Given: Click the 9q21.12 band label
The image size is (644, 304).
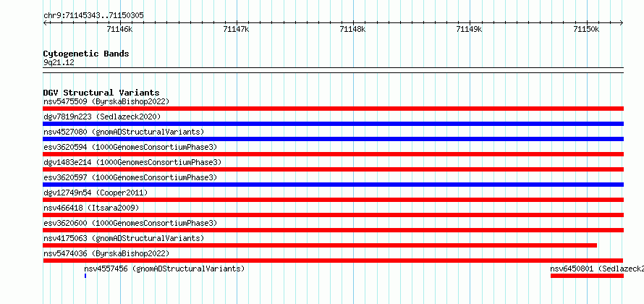Looking at the screenshot, I should click(59, 63).
